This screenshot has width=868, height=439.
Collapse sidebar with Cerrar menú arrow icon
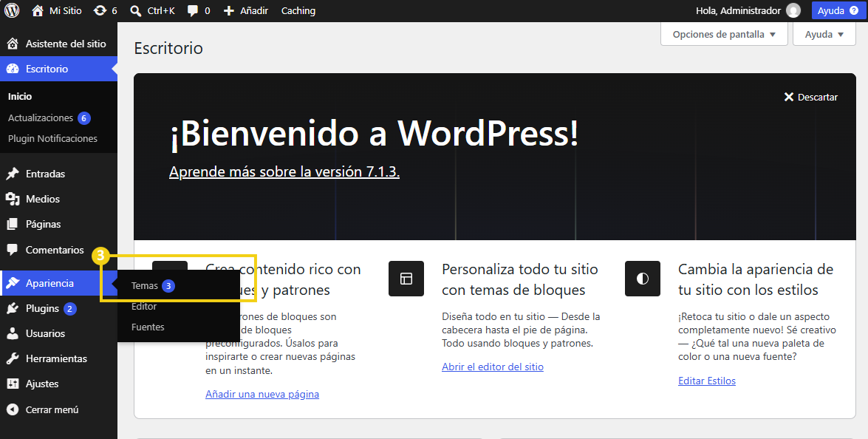(x=12, y=409)
